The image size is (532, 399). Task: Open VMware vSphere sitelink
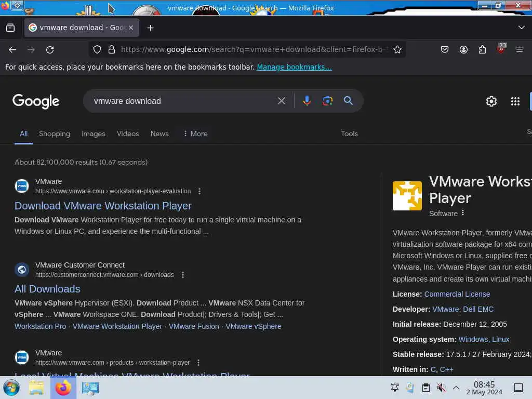(253, 326)
